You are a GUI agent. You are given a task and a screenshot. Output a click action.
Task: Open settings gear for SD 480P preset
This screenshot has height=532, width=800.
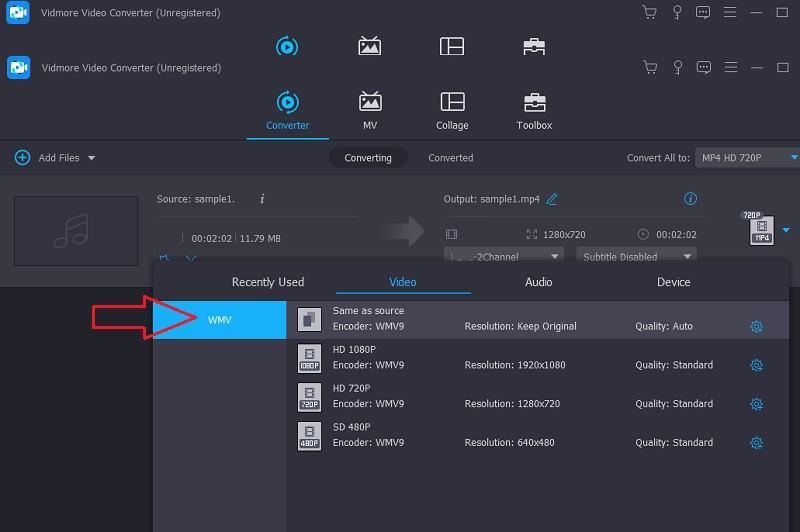(756, 442)
